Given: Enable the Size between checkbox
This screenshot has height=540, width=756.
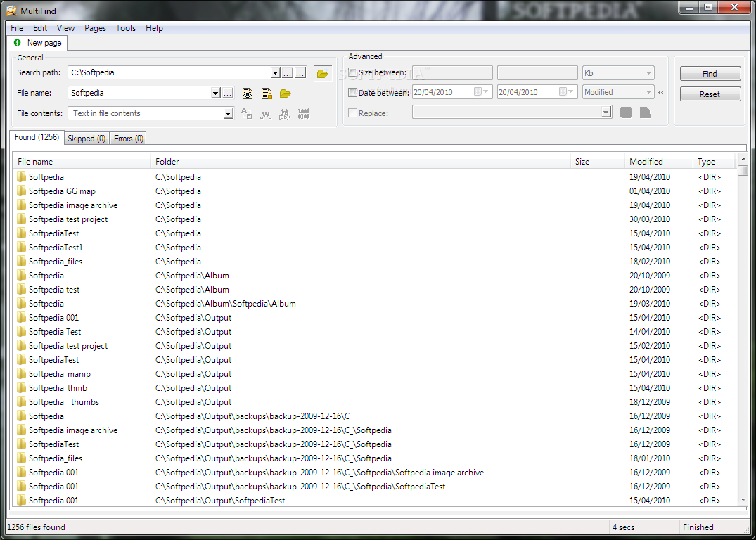Looking at the screenshot, I should (352, 73).
